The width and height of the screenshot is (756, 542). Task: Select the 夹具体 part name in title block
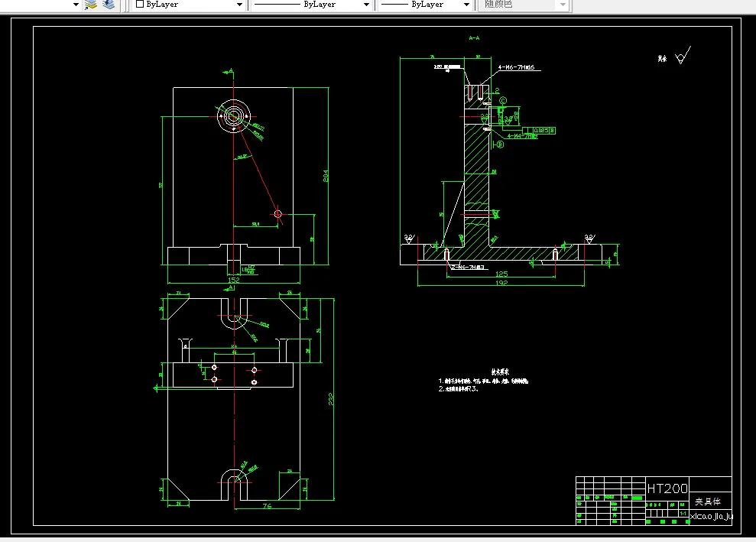(707, 501)
